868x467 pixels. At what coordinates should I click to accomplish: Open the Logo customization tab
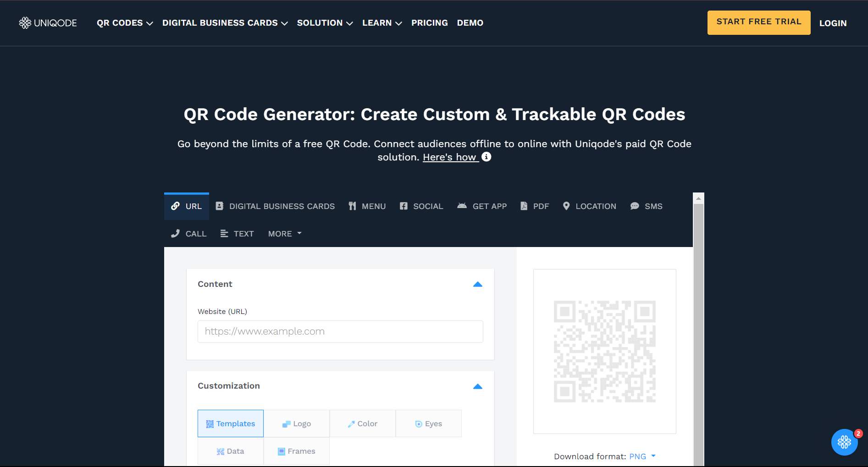pyautogui.click(x=296, y=423)
